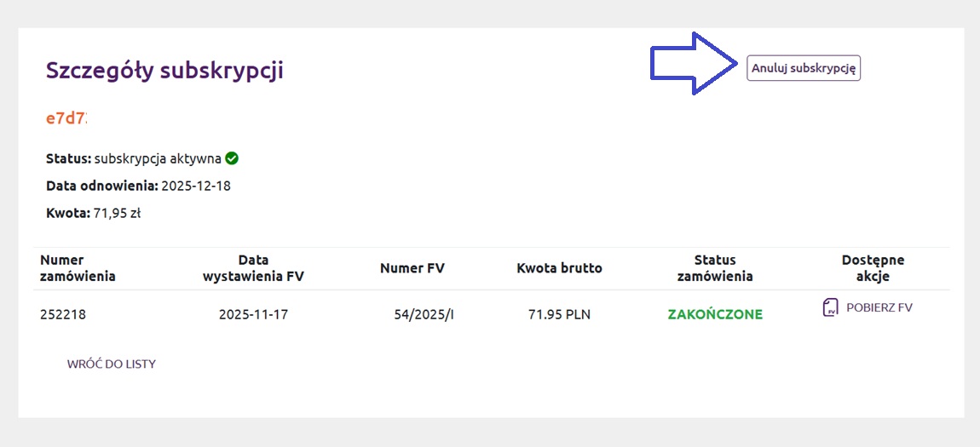Click the 71.95 PLN gross amount cell
Image resolution: width=980 pixels, height=447 pixels.
559,314
